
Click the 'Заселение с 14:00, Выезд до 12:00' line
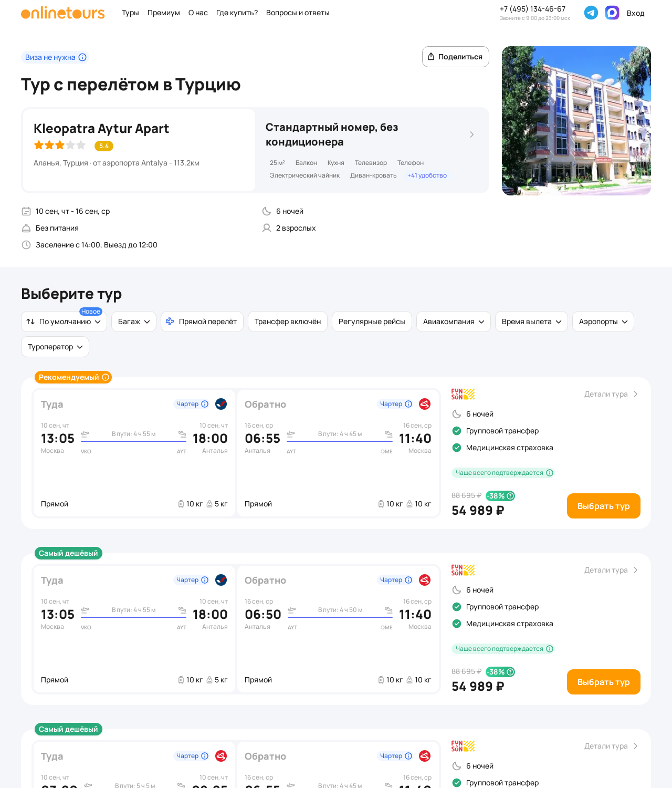[97, 245]
